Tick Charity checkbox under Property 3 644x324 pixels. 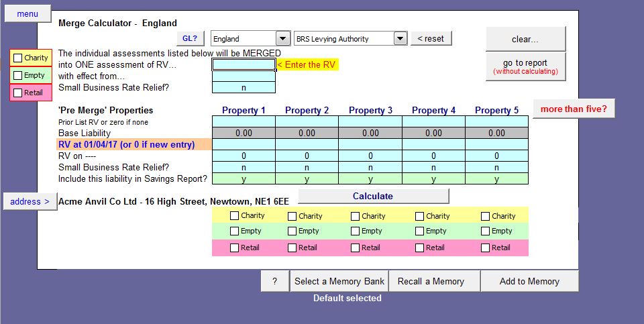point(355,217)
